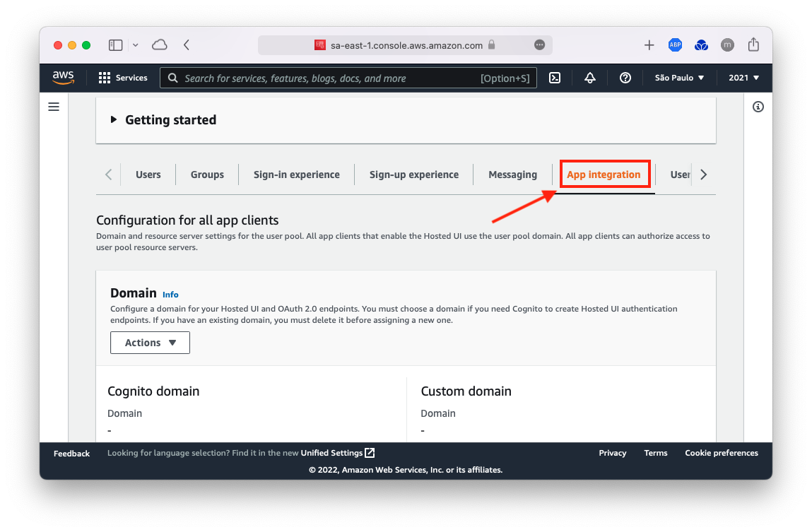
Task: Click the AWS search input field
Action: pyautogui.click(x=348, y=78)
